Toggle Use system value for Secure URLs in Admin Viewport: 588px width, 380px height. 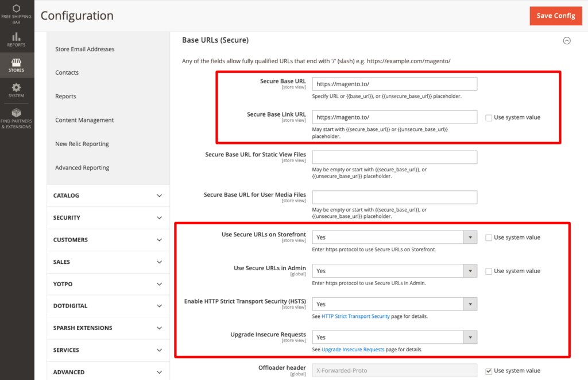pyautogui.click(x=489, y=271)
